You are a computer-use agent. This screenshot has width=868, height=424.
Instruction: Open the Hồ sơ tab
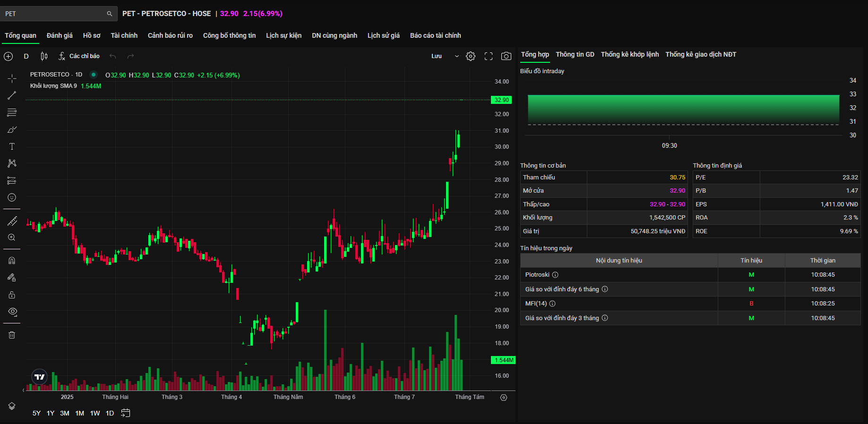pos(92,35)
